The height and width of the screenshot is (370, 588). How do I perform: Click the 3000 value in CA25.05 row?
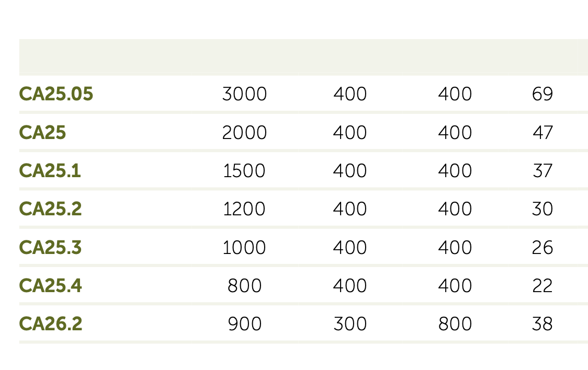[x=244, y=95]
